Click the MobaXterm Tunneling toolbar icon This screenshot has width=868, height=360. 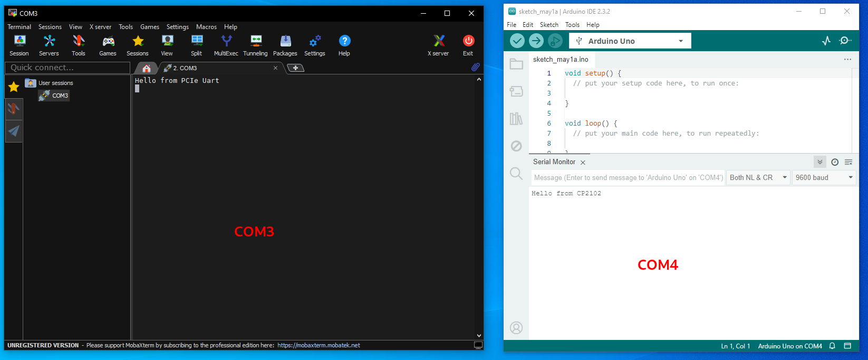click(x=255, y=45)
